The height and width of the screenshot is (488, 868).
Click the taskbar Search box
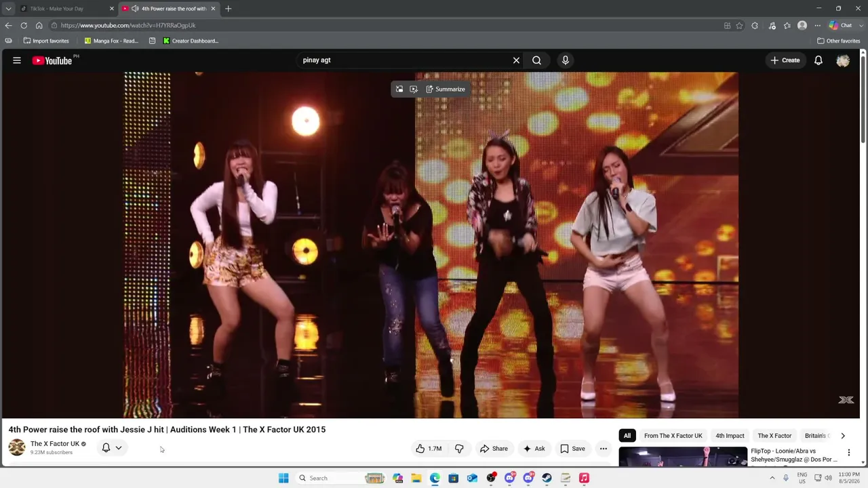pos(342,478)
